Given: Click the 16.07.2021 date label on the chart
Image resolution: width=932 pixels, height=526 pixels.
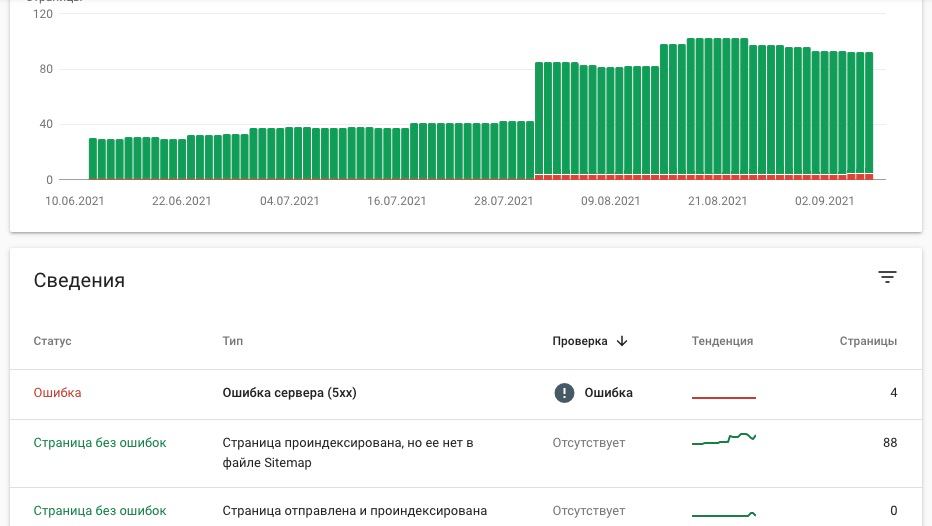Looking at the screenshot, I should 396,201.
